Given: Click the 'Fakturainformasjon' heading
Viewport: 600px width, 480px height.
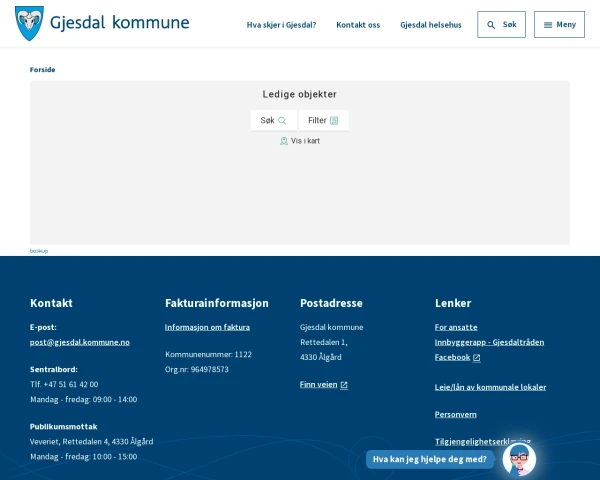Looking at the screenshot, I should (217, 303).
